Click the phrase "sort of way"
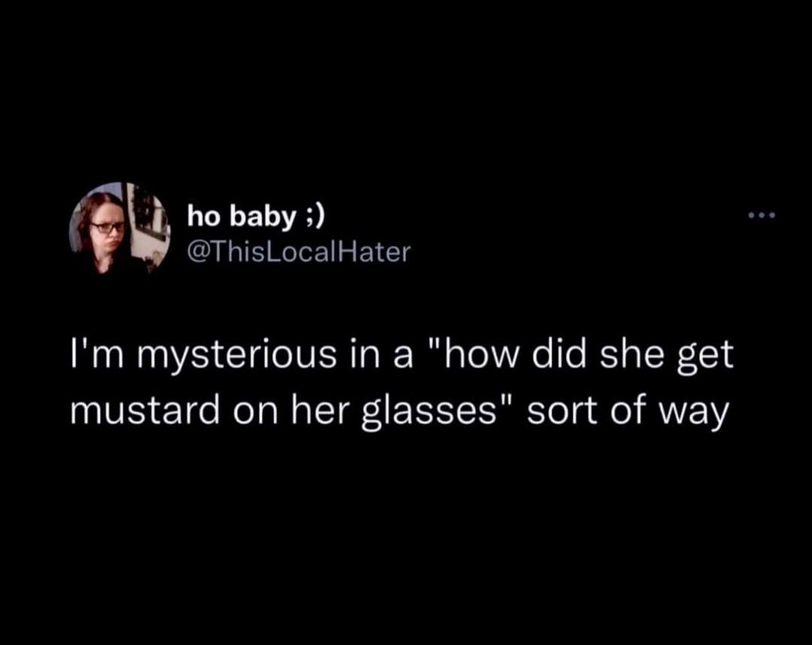Screen dimensions: 812x645 coord(624,413)
